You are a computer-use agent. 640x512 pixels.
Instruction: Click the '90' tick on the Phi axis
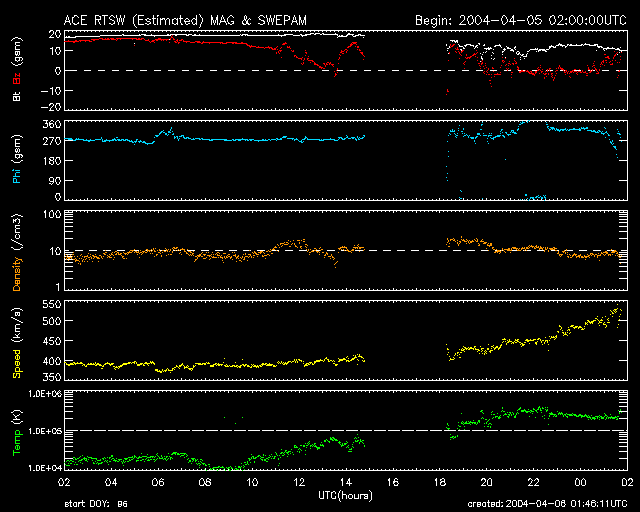[55, 181]
